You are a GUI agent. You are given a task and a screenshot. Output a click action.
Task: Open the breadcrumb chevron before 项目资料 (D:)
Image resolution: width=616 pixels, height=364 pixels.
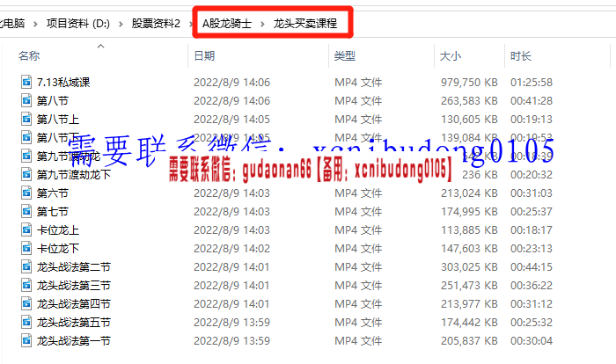(35, 25)
